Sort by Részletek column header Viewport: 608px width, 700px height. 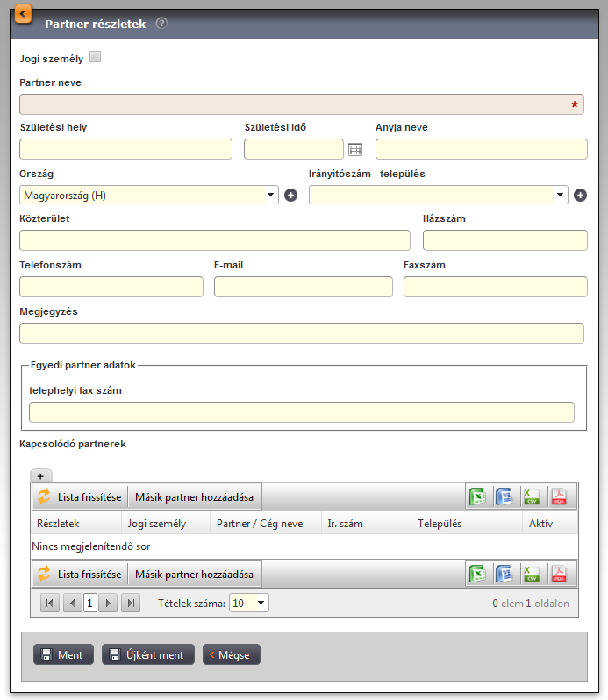point(75,523)
